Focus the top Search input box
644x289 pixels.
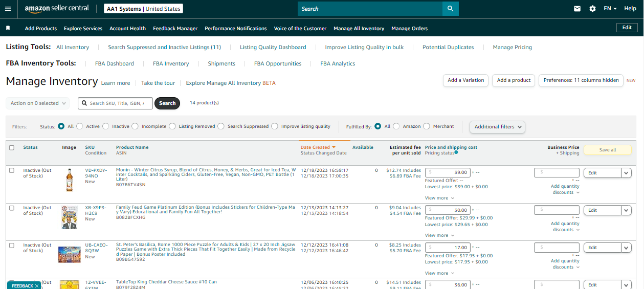pos(370,9)
